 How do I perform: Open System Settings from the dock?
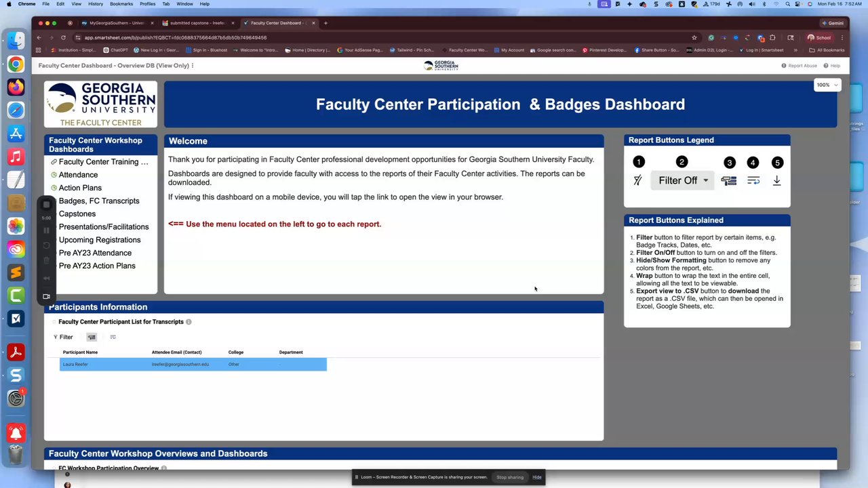16,399
